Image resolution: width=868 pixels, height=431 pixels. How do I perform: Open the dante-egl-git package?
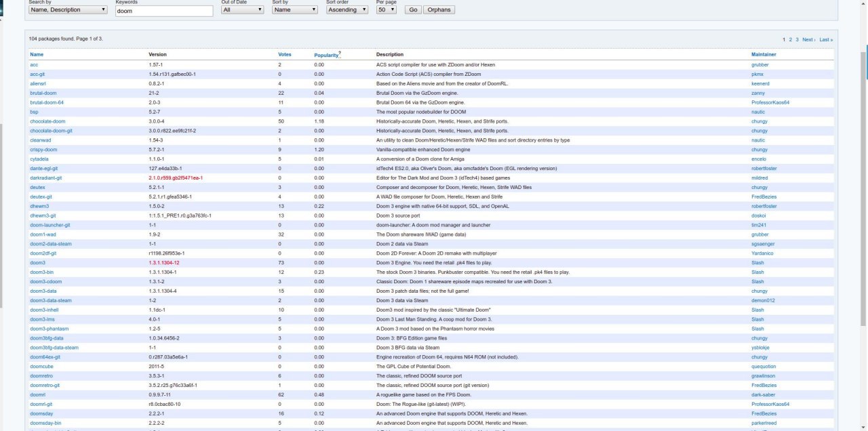44,168
